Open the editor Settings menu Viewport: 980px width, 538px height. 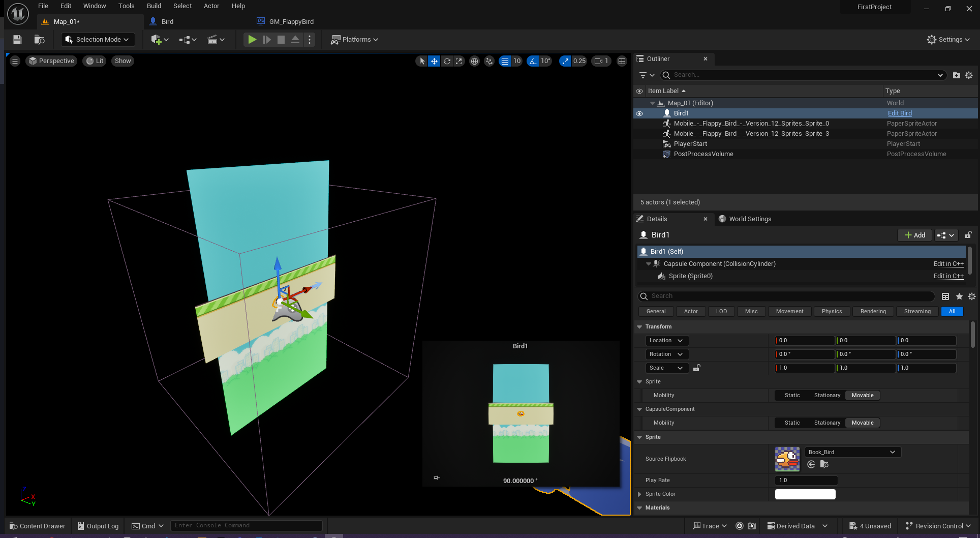948,40
